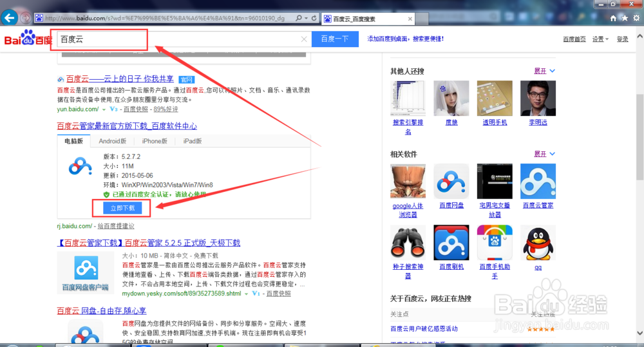This screenshot has width=644, height=347.
Task: Click page scroll-up arrow
Action: click(639, 36)
